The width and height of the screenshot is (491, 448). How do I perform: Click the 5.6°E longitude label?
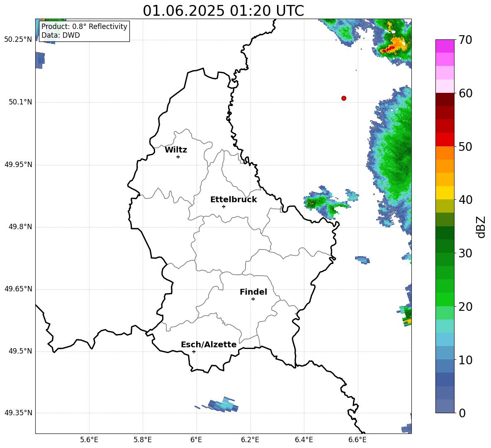[89, 440]
